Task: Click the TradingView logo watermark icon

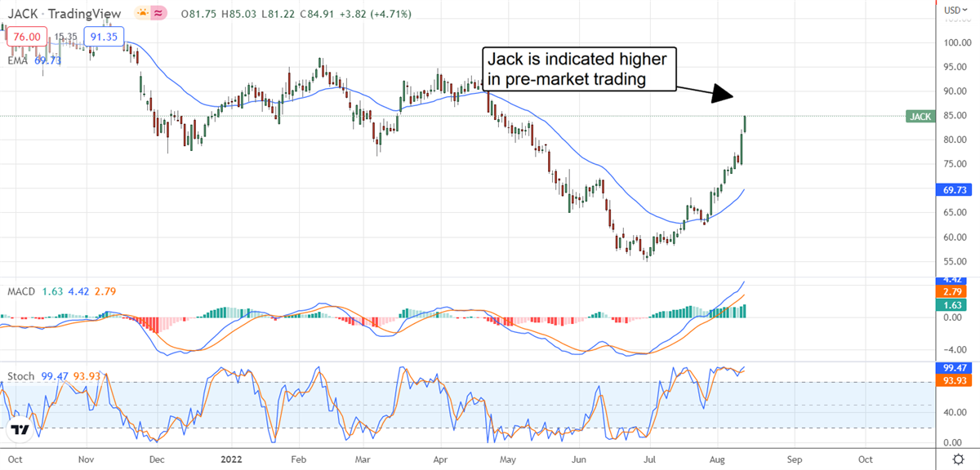Action: coord(21,429)
